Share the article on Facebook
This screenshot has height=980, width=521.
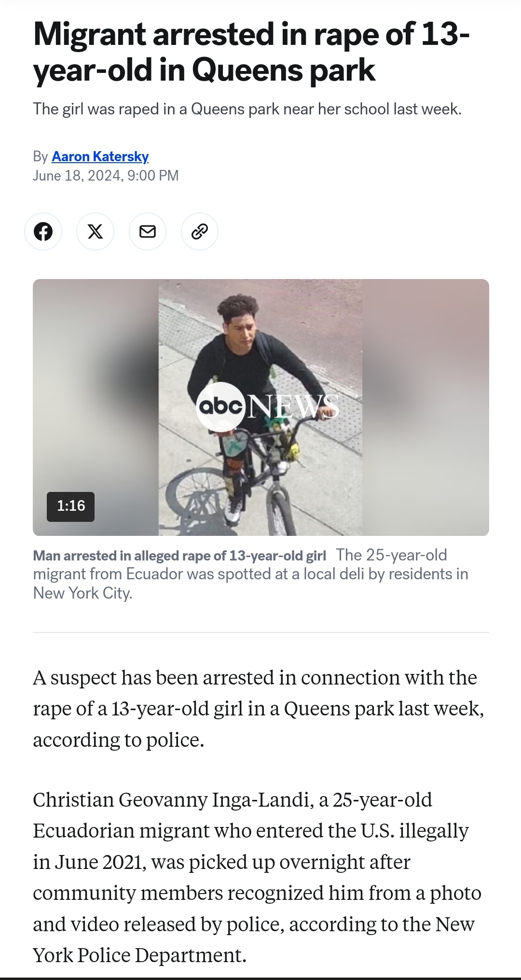pos(43,232)
